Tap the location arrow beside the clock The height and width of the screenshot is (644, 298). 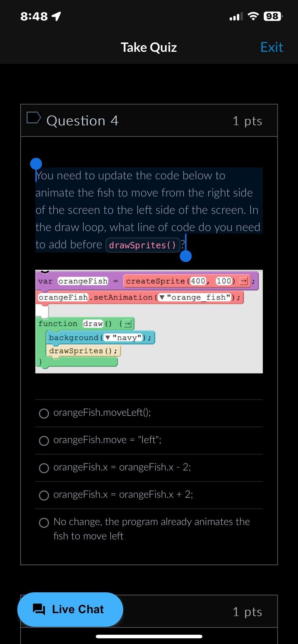[56, 16]
